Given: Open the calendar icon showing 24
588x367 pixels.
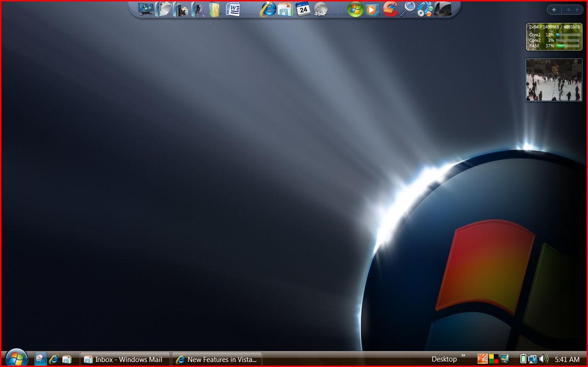Looking at the screenshot, I should (303, 9).
